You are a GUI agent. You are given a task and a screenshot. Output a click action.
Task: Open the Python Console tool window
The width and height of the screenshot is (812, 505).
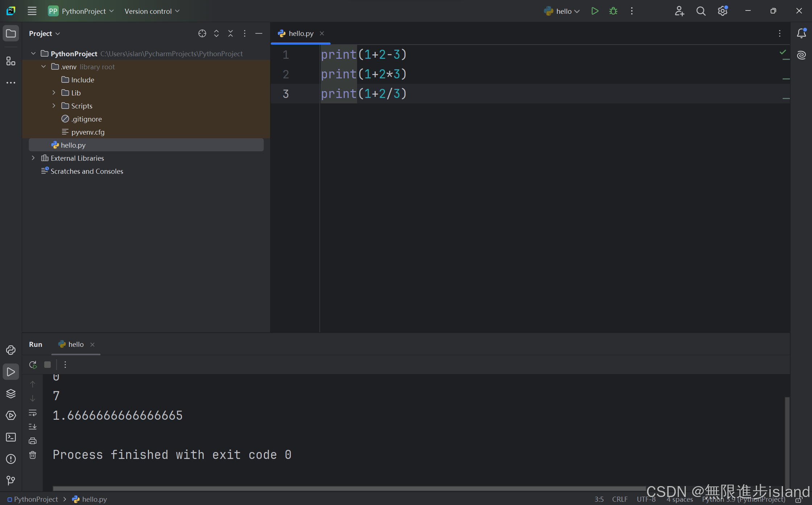click(x=11, y=350)
